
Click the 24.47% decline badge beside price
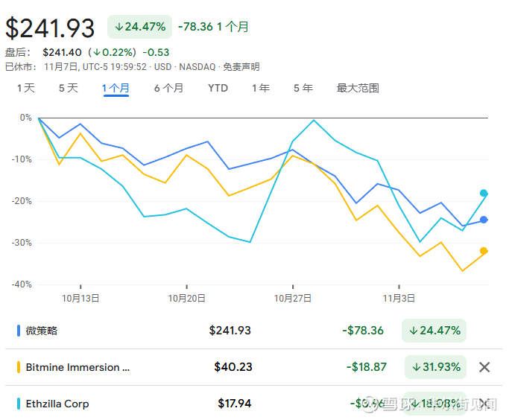click(139, 27)
